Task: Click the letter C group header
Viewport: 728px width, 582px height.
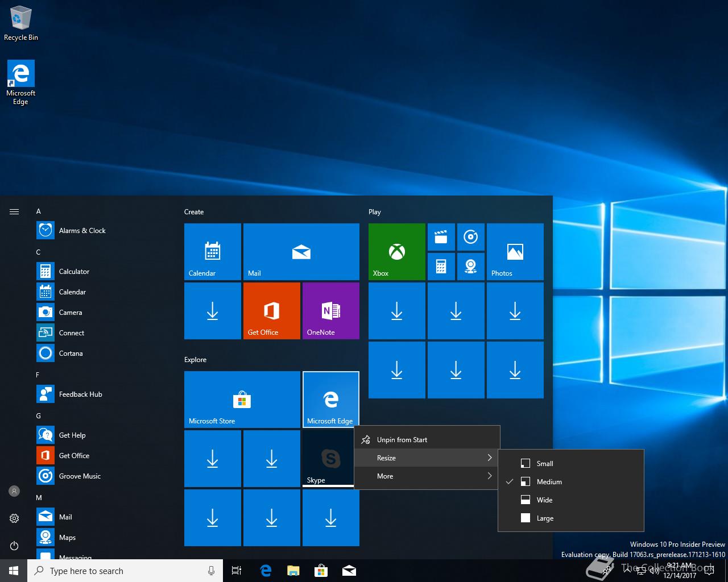Action: click(39, 252)
